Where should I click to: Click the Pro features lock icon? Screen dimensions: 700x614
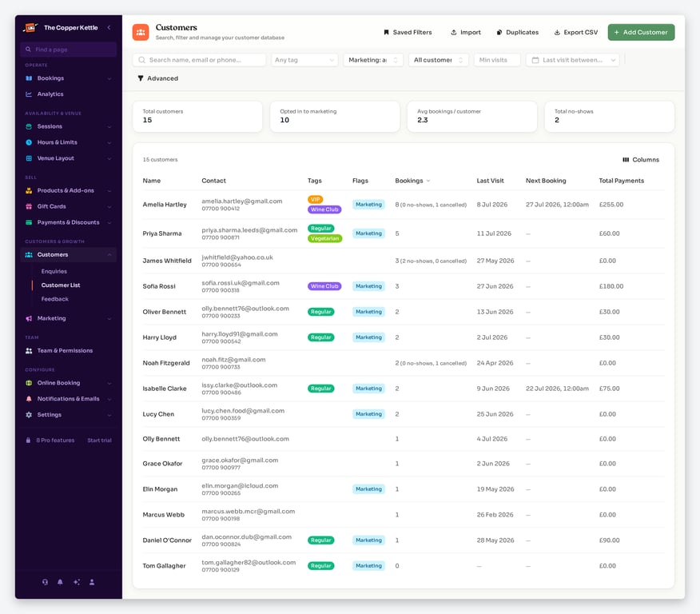coord(28,441)
